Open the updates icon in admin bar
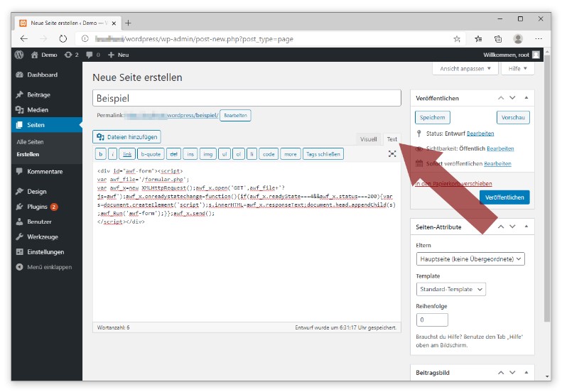 pos(71,55)
